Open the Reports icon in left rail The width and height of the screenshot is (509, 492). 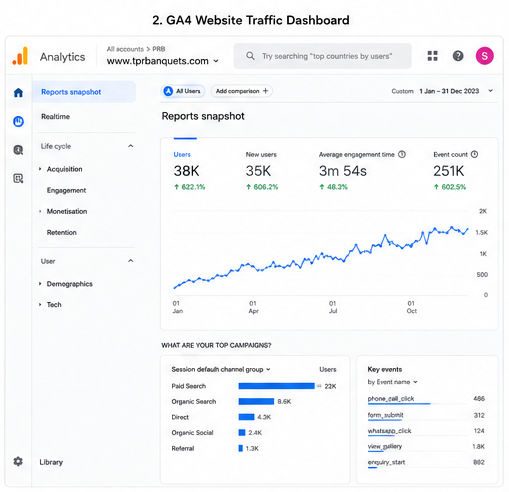pos(18,121)
